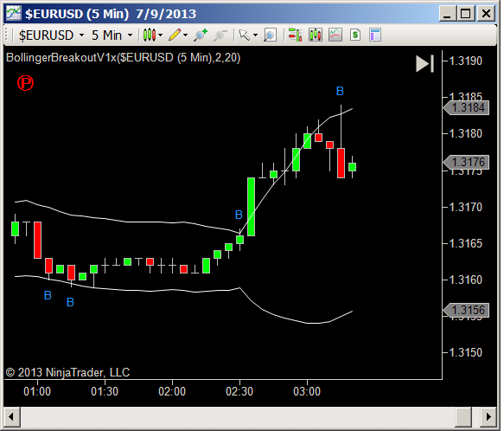This screenshot has height=431, width=504.
Task: Click the 1.3165 price axis label
Action: tap(465, 243)
